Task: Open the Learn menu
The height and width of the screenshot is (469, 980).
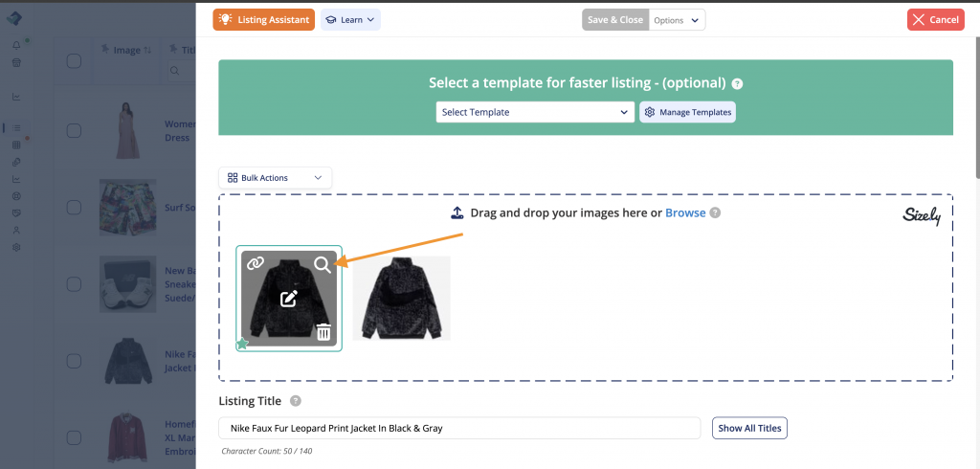Action: tap(350, 19)
